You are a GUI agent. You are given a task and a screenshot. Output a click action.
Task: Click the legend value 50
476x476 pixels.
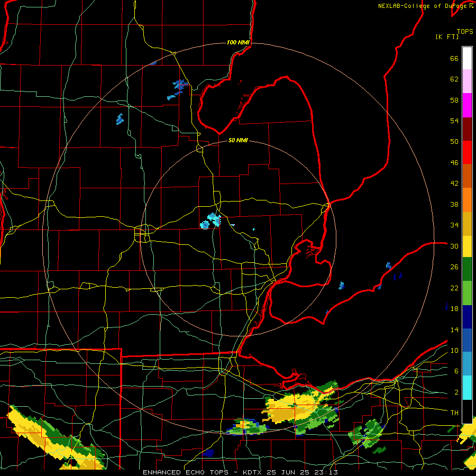[454, 142]
